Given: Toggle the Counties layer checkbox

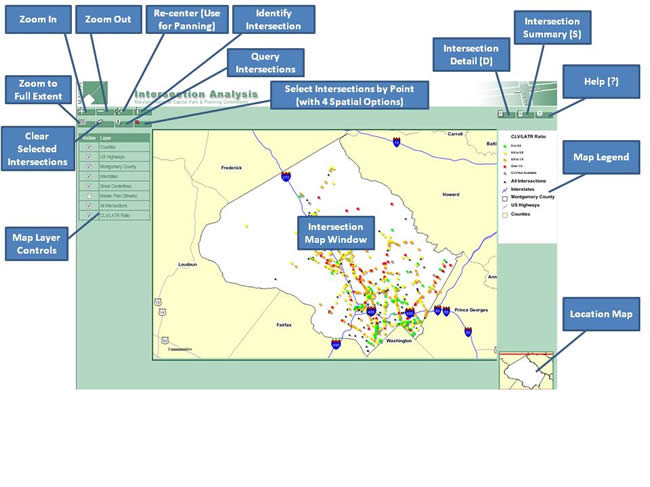Looking at the screenshot, I should coord(89,147).
